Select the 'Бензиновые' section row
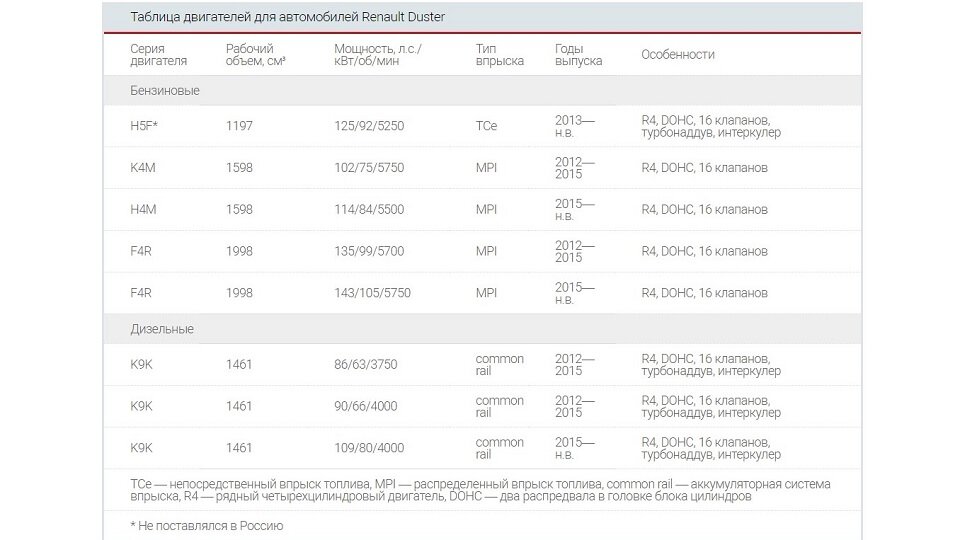The image size is (960, 540). (482, 91)
